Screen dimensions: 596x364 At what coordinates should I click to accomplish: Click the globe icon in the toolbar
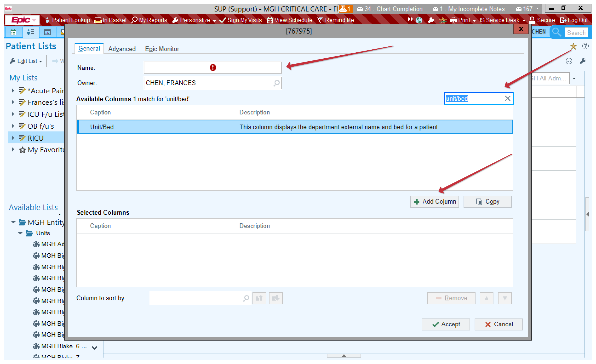pyautogui.click(x=419, y=20)
